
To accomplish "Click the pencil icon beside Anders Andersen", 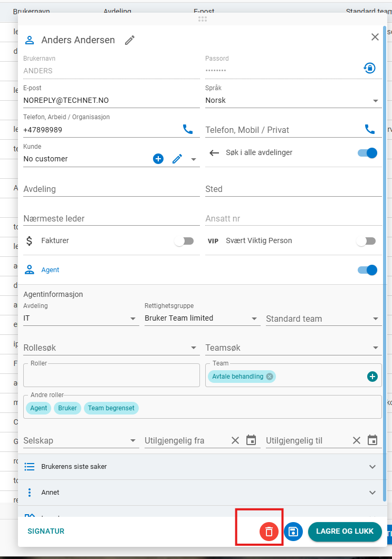I will 130,40.
